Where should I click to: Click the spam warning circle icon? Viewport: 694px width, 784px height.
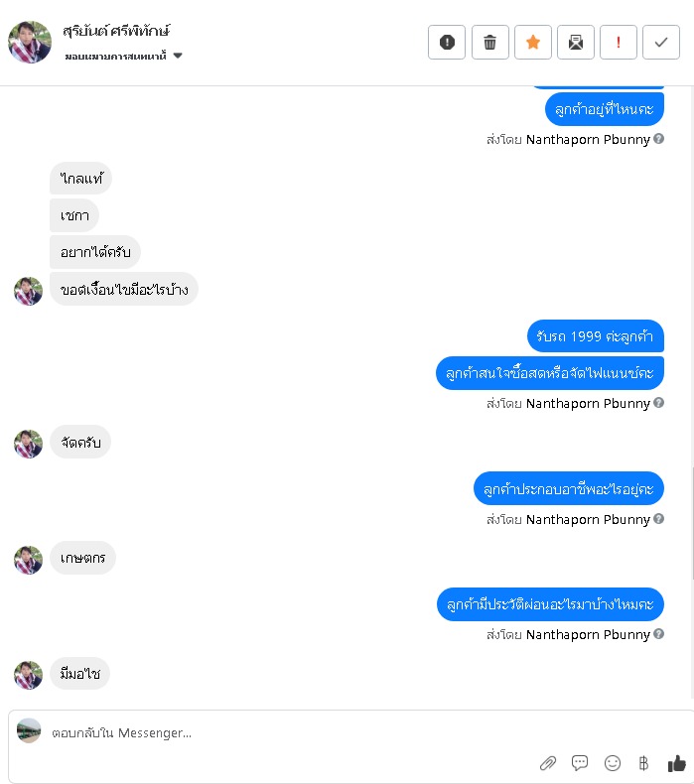pos(447,42)
